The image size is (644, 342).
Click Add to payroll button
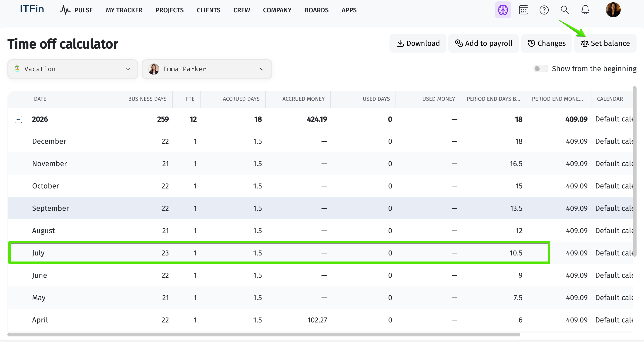click(483, 43)
